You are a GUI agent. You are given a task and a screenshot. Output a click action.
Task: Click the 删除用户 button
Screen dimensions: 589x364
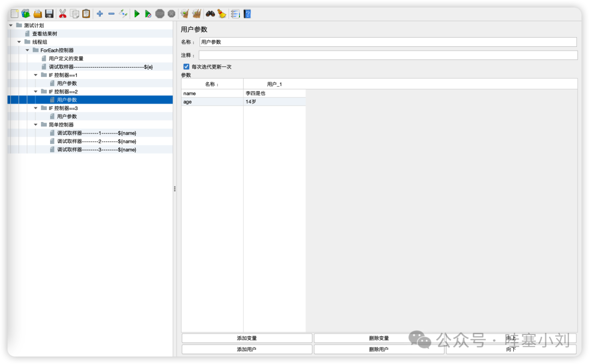point(379,349)
